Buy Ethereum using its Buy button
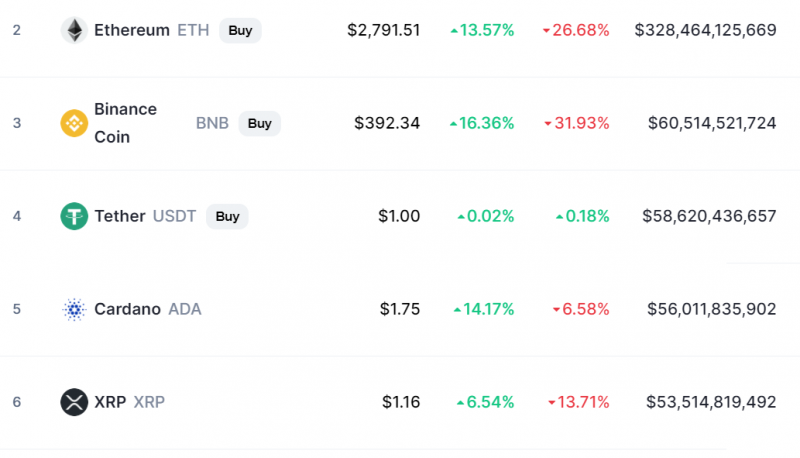Image resolution: width=800 pixels, height=458 pixels. tap(240, 31)
